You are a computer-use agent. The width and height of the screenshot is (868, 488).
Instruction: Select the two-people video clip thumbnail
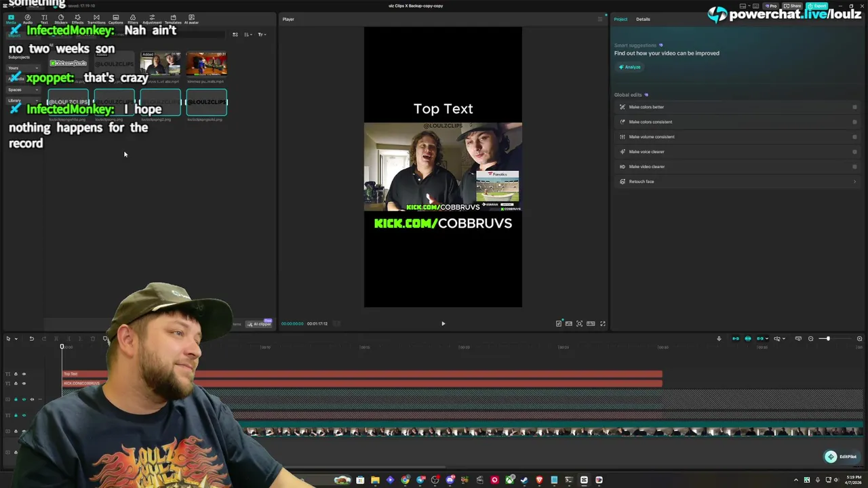point(160,64)
